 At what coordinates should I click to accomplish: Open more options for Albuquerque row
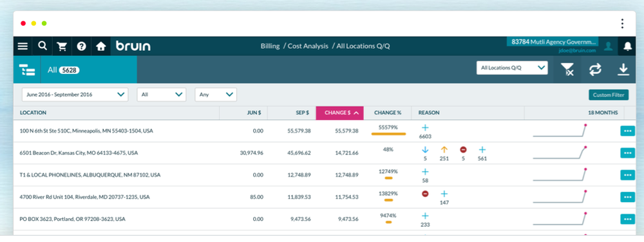pyautogui.click(x=627, y=175)
